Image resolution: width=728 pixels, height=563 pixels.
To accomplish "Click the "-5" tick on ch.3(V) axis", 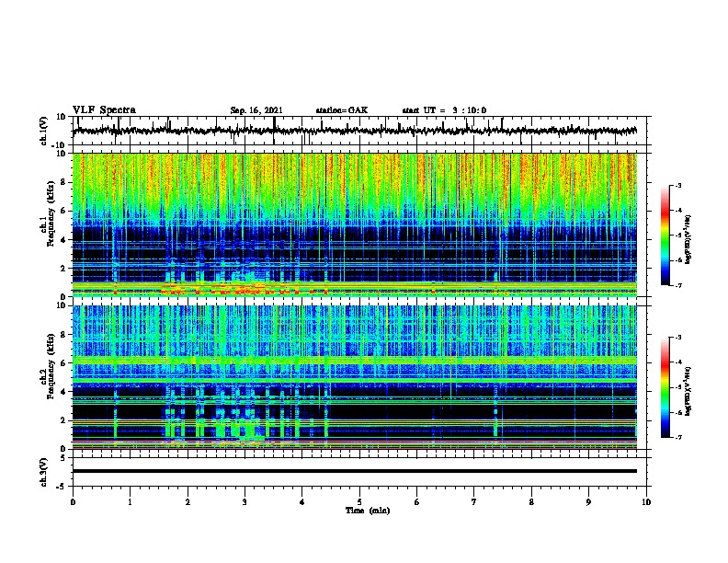I will pos(63,487).
